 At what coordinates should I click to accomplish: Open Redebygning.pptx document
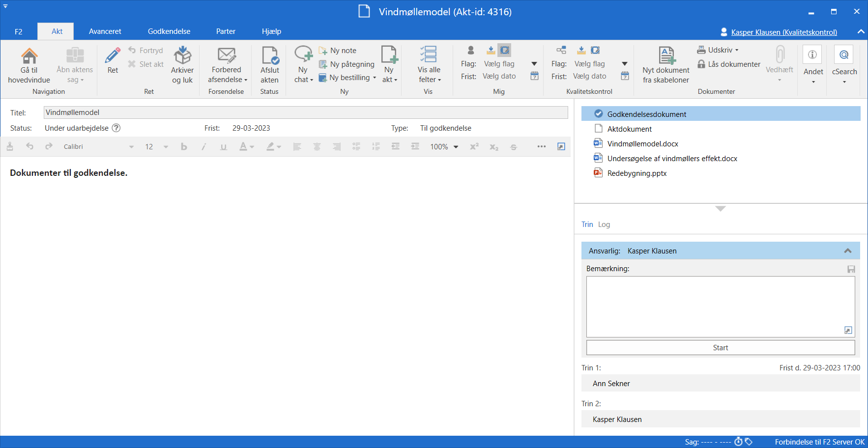point(637,173)
